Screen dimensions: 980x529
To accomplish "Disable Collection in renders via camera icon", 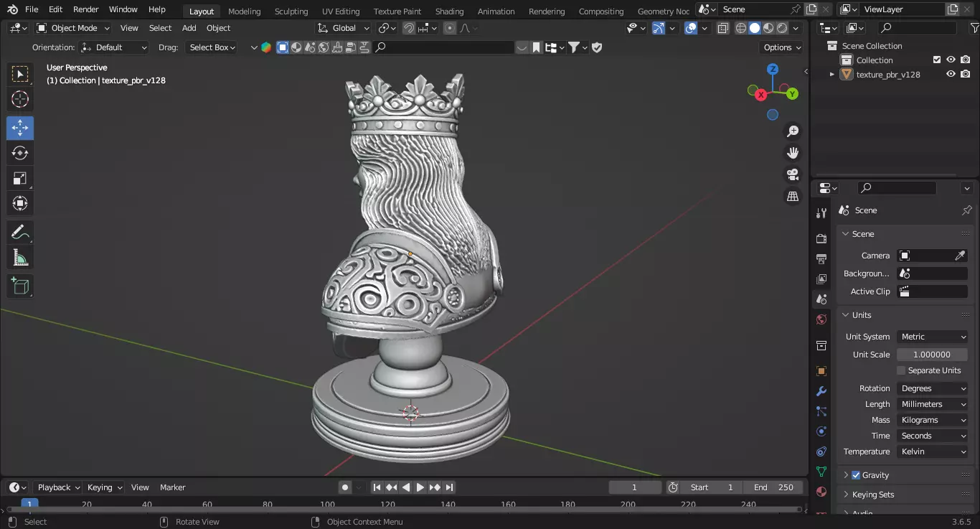I will tap(966, 60).
